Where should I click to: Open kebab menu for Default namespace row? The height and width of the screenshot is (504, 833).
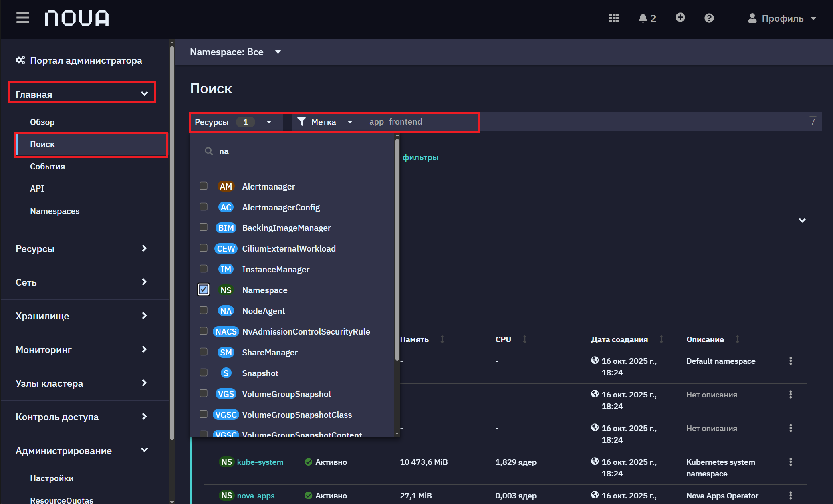(791, 361)
